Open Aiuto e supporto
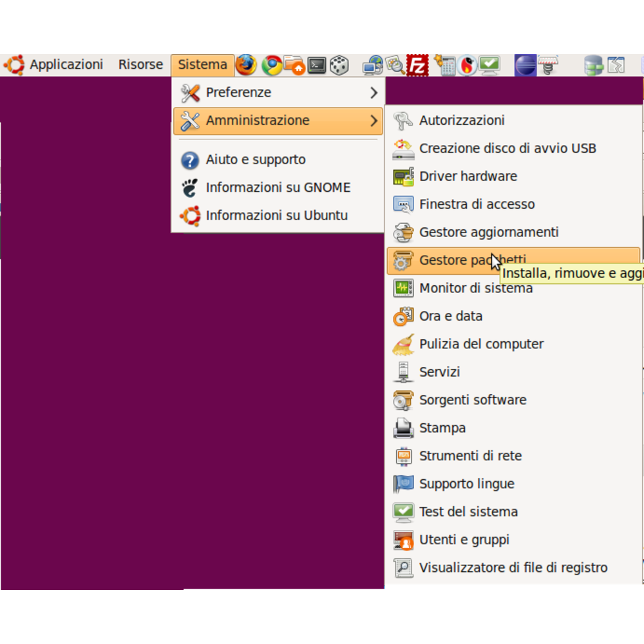Viewport: 644px width, 644px height. (x=255, y=160)
